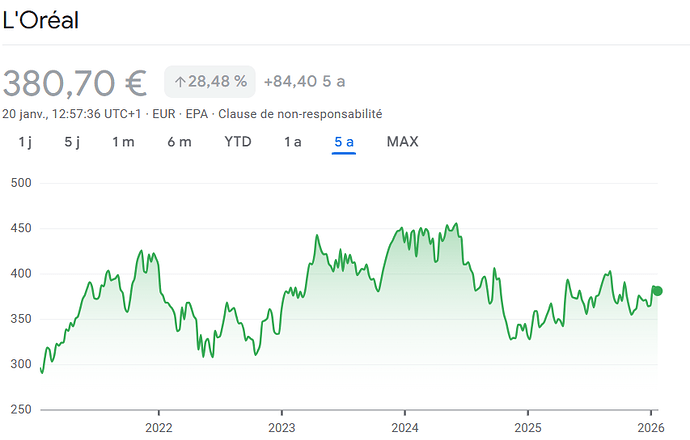Click the 2022 label on the time axis
This screenshot has height=440, width=690.
[x=159, y=426]
